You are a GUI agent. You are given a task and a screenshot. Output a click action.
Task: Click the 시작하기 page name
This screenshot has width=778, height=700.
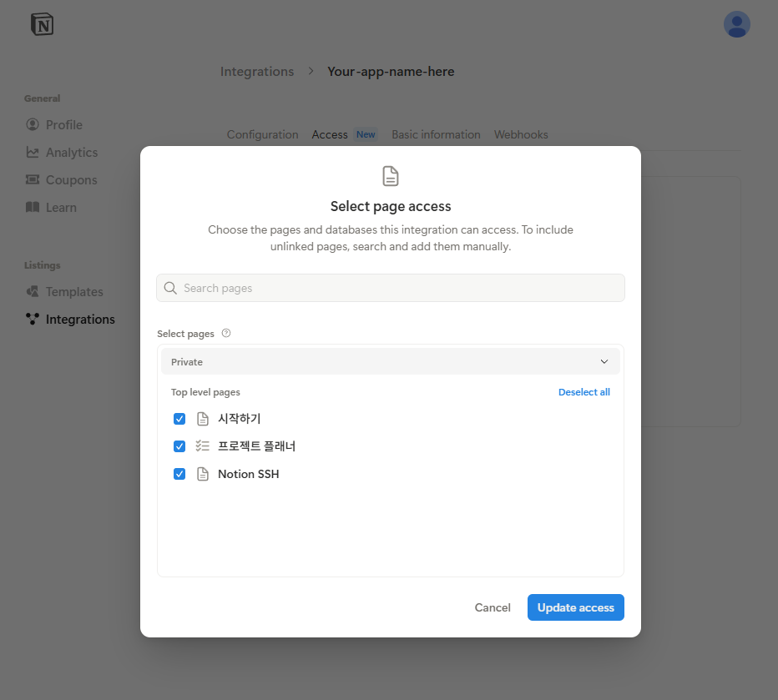click(x=239, y=419)
